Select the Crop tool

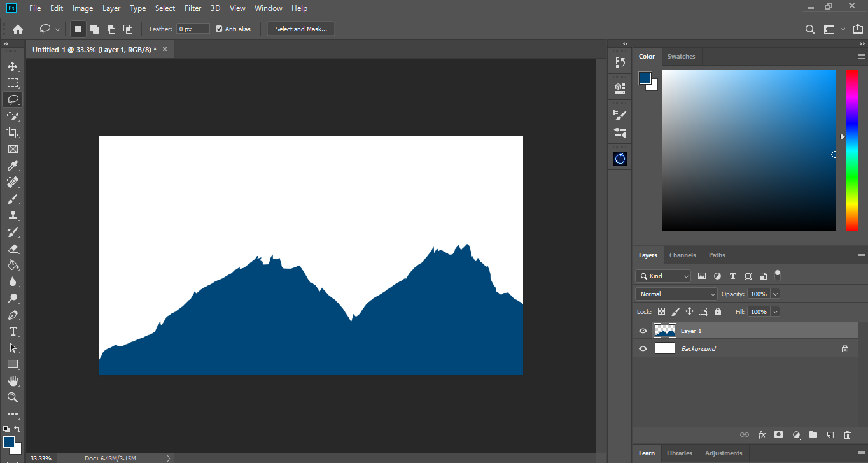13,132
